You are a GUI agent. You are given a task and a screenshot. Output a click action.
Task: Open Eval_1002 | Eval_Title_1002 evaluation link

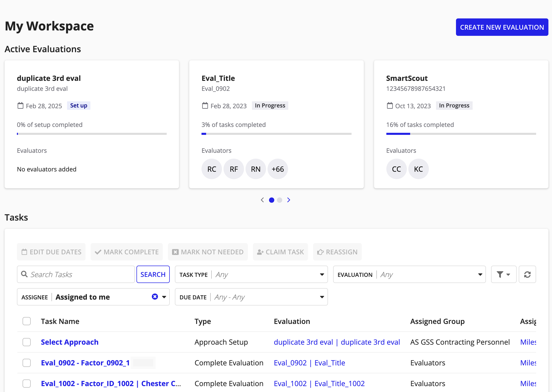pyautogui.click(x=319, y=383)
